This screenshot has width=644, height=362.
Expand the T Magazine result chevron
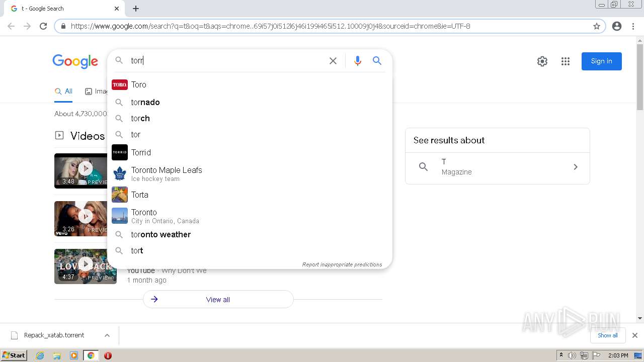click(576, 167)
